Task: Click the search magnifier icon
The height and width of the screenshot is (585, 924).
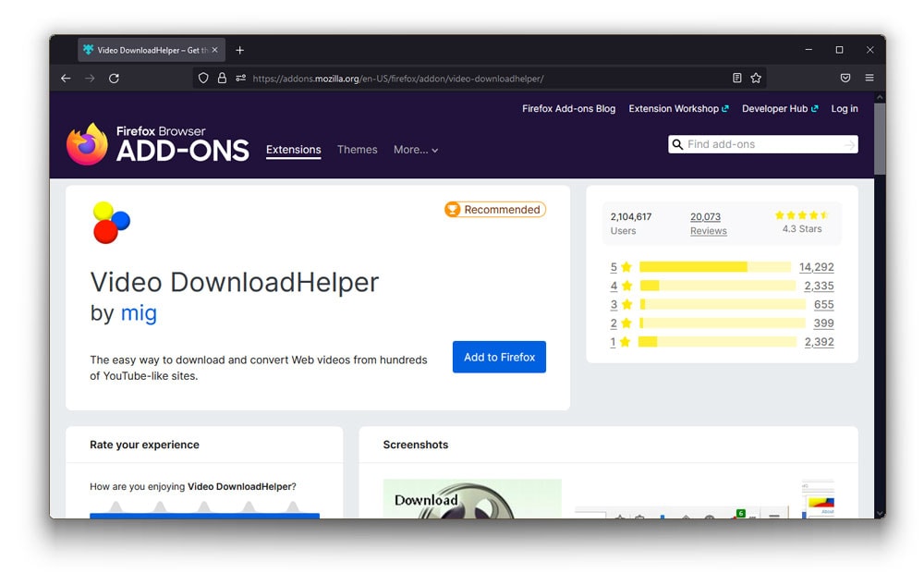Action: tap(677, 144)
